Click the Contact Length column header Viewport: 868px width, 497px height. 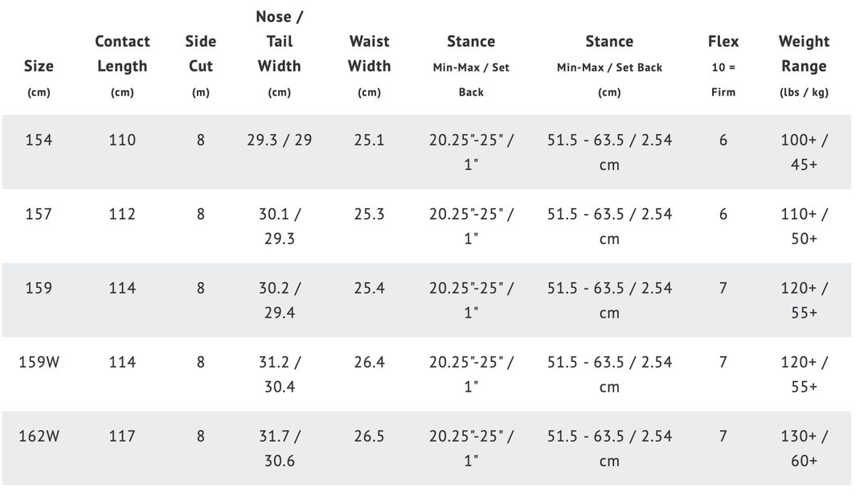[122, 54]
